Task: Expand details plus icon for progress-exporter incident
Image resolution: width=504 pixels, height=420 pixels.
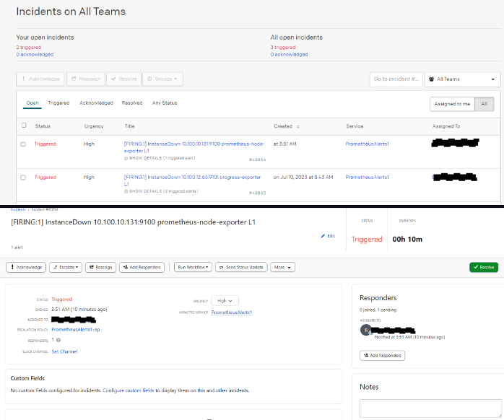Action: click(x=126, y=191)
